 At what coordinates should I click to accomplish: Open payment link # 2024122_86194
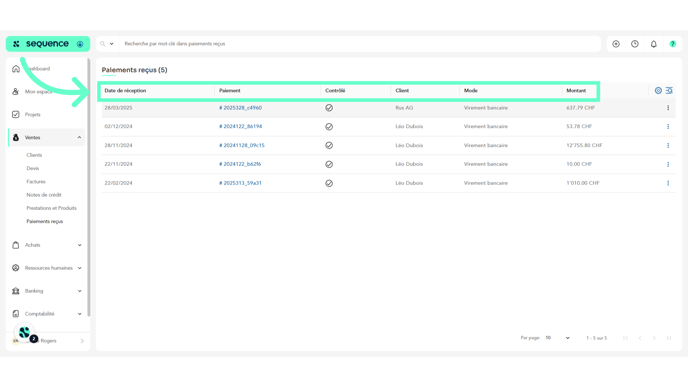[x=240, y=126]
